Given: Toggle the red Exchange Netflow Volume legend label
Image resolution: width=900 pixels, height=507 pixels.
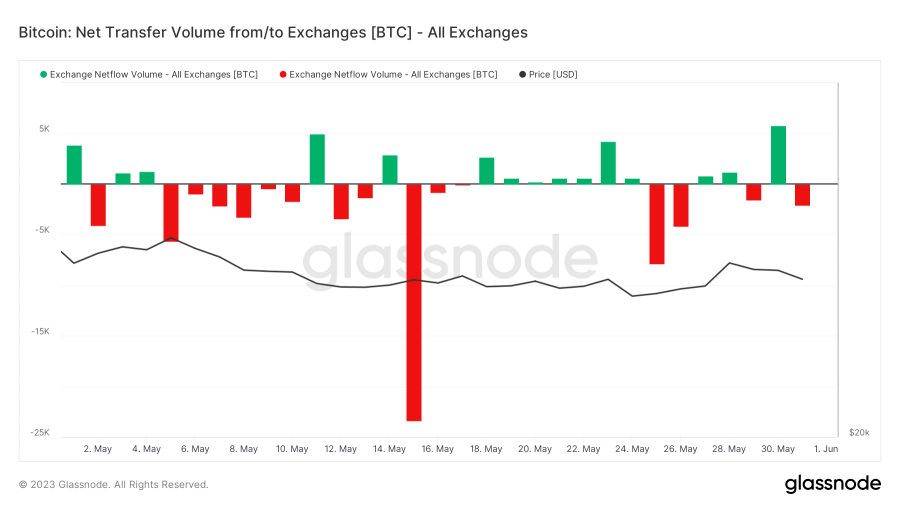Looking at the screenshot, I should tap(393, 75).
